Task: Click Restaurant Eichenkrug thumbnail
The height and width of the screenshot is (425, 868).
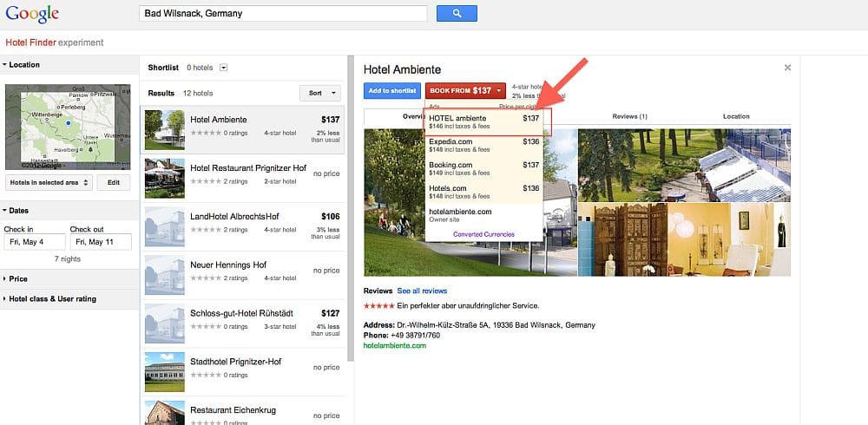Action: (x=164, y=413)
